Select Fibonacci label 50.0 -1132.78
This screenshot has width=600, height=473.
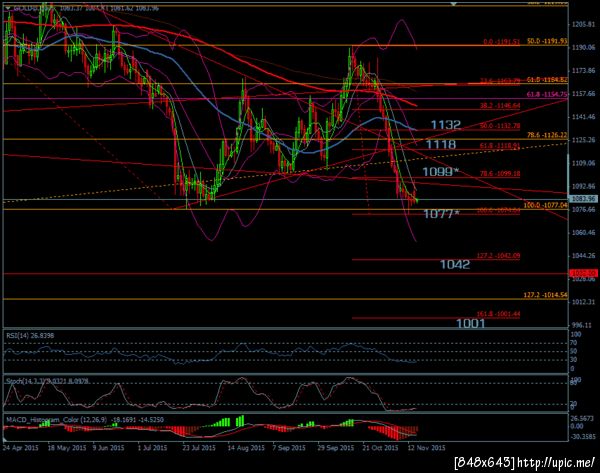coord(499,126)
